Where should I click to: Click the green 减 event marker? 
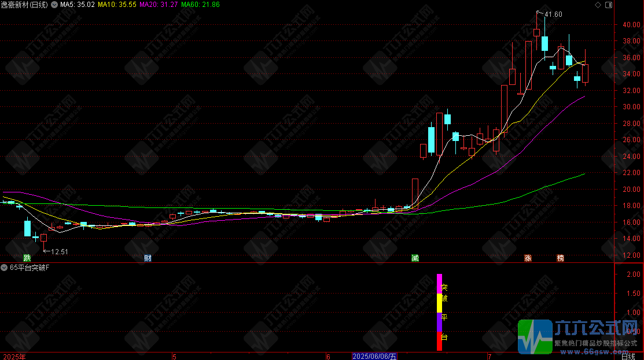click(x=415, y=258)
